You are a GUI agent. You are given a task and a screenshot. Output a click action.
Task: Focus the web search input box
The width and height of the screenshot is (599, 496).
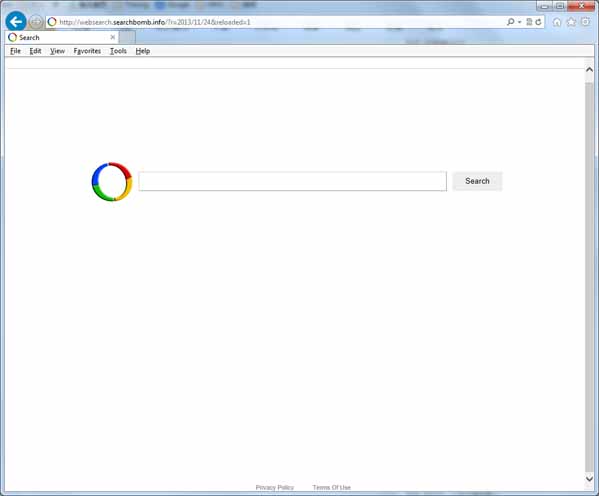[292, 181]
